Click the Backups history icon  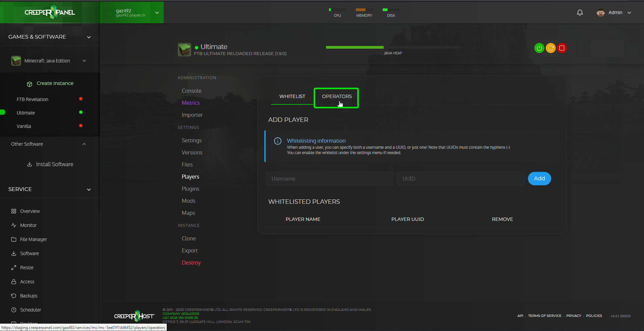14,296
